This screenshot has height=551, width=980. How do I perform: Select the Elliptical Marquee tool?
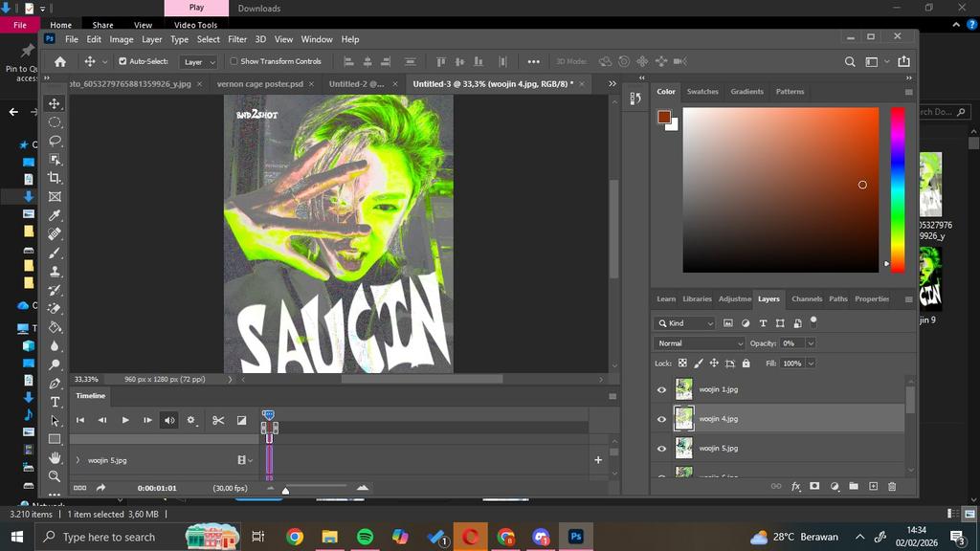(x=55, y=121)
